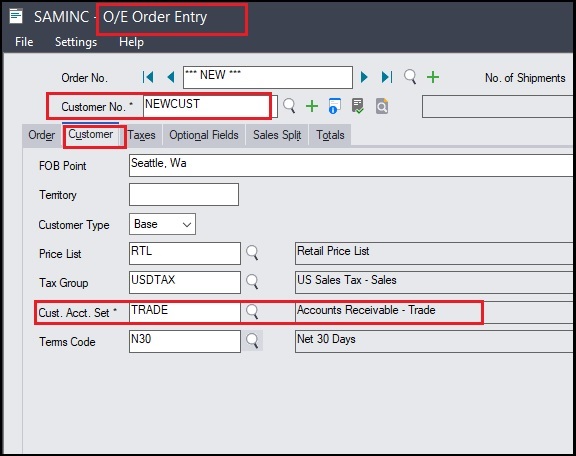Click the application window icon

click(x=16, y=17)
